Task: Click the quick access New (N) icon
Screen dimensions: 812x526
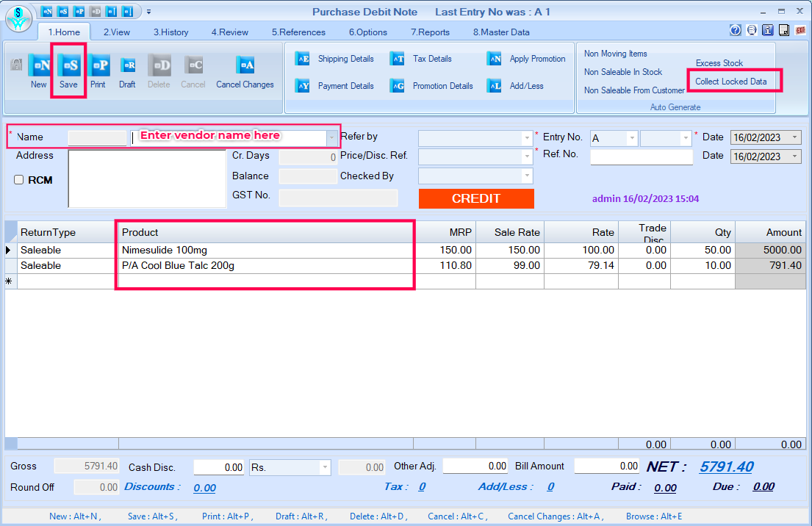Action: click(46, 11)
